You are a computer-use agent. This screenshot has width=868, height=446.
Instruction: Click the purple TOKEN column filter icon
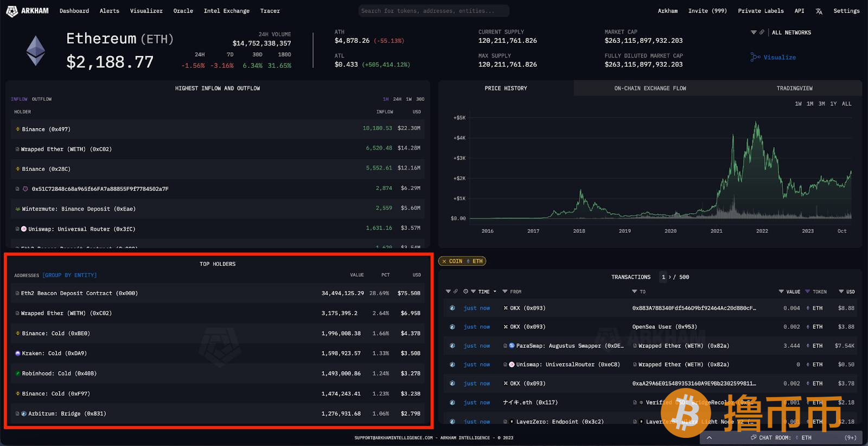(807, 291)
